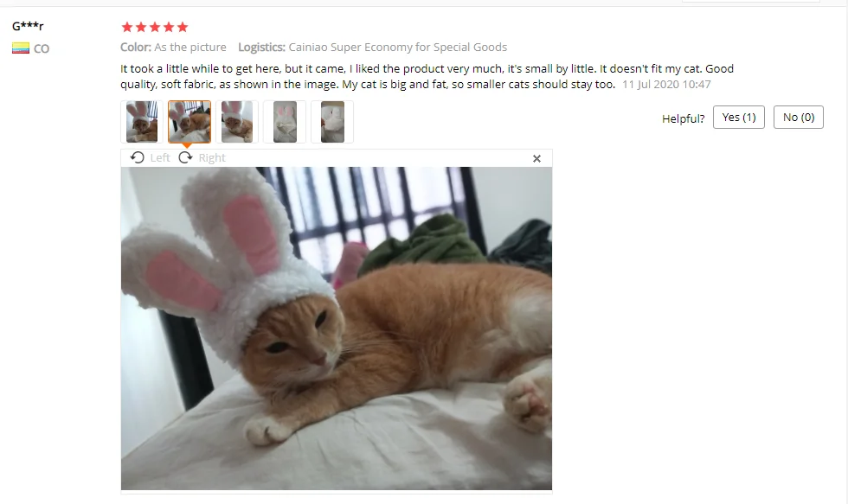Click the CO country code label
The image size is (848, 504).
coord(42,48)
